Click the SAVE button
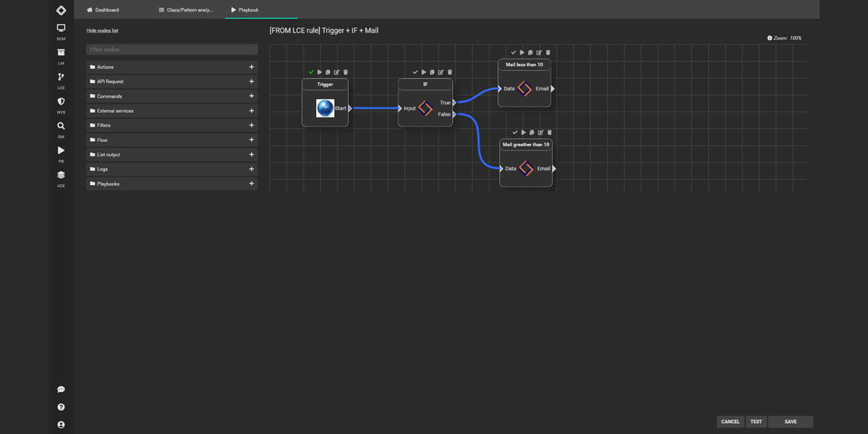 coord(790,422)
